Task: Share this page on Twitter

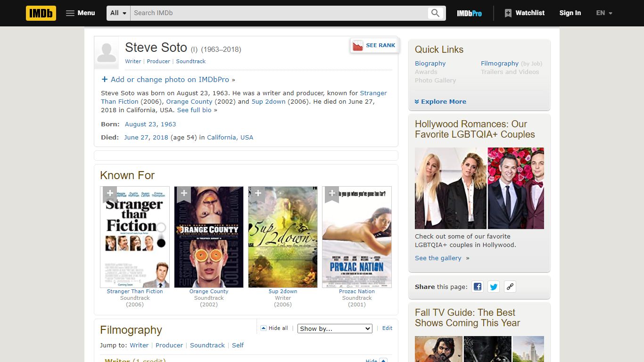Action: (494, 287)
